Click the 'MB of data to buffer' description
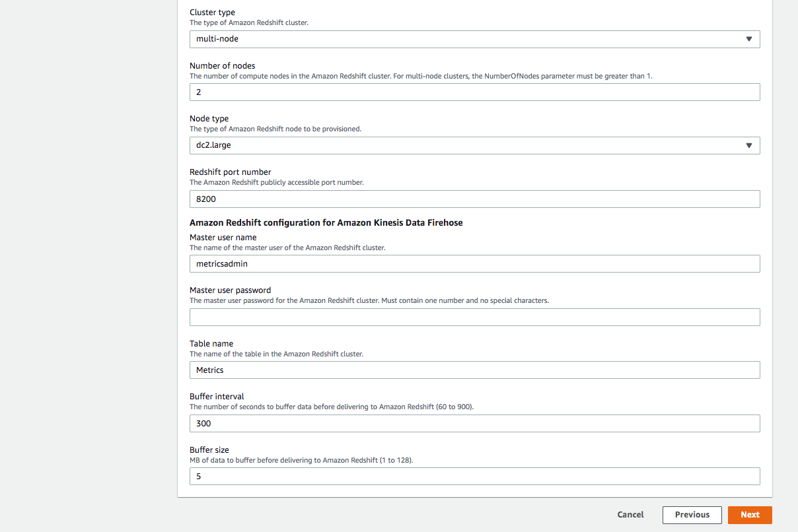The width and height of the screenshot is (798, 532). 301,460
